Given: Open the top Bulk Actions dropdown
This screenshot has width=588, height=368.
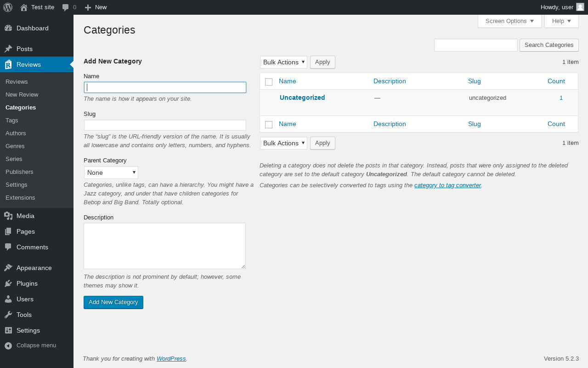Looking at the screenshot, I should [283, 62].
